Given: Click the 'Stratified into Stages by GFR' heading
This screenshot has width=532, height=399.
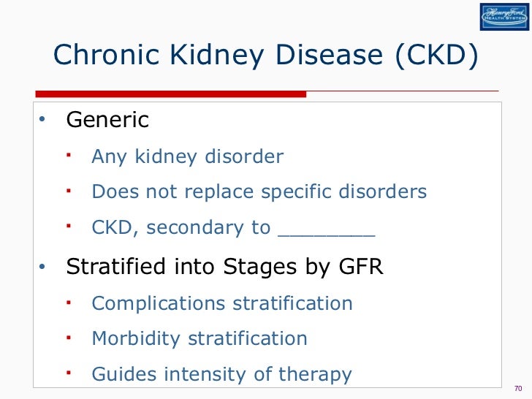Looking at the screenshot, I should (x=224, y=267).
